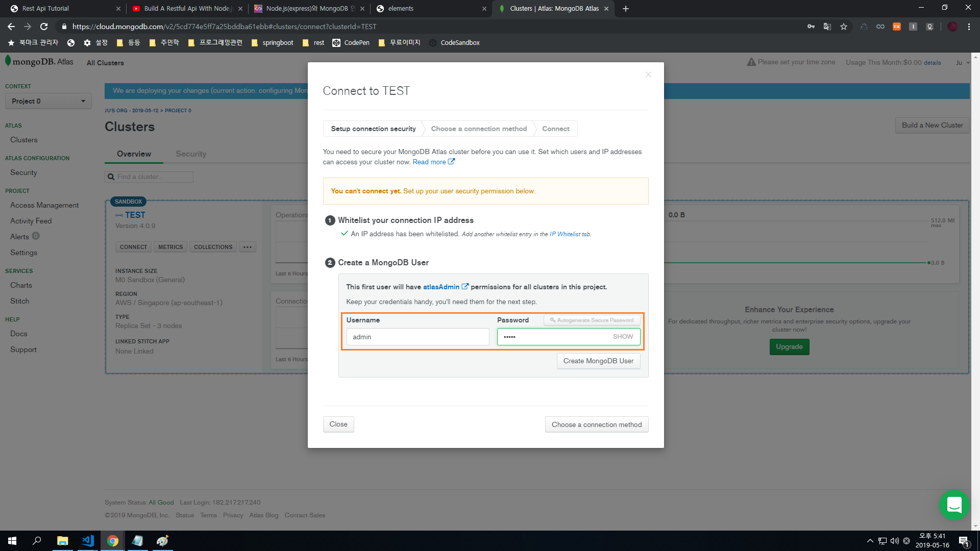Open the TEST cluster name link

[135, 215]
